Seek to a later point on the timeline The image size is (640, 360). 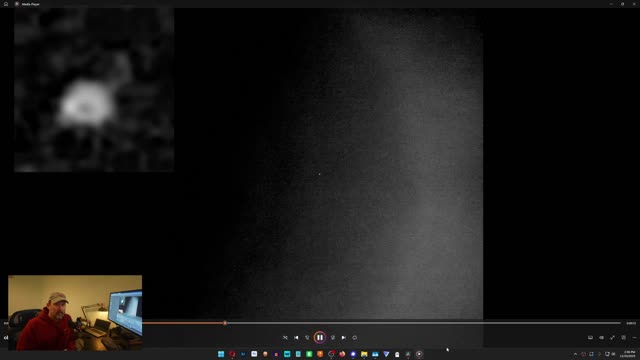(x=424, y=323)
